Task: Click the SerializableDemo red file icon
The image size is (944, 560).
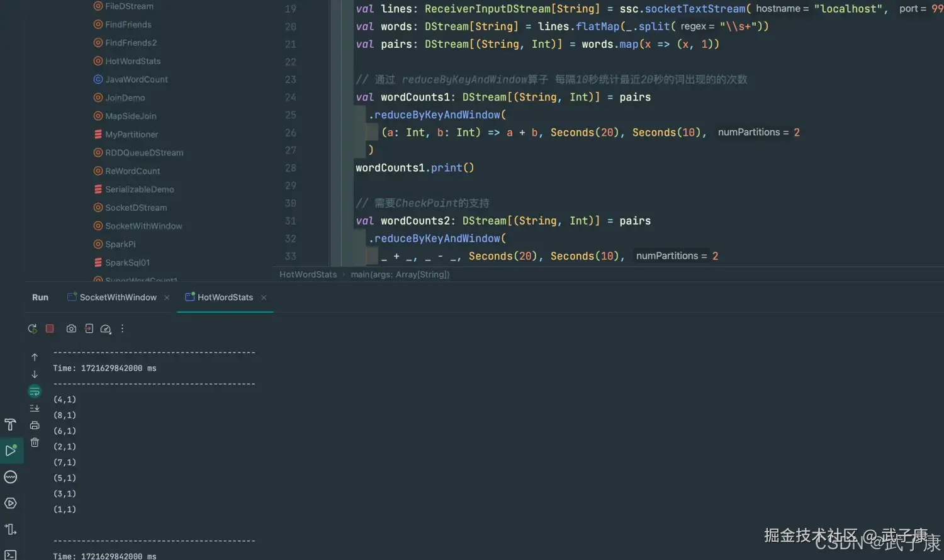Action: coord(98,189)
